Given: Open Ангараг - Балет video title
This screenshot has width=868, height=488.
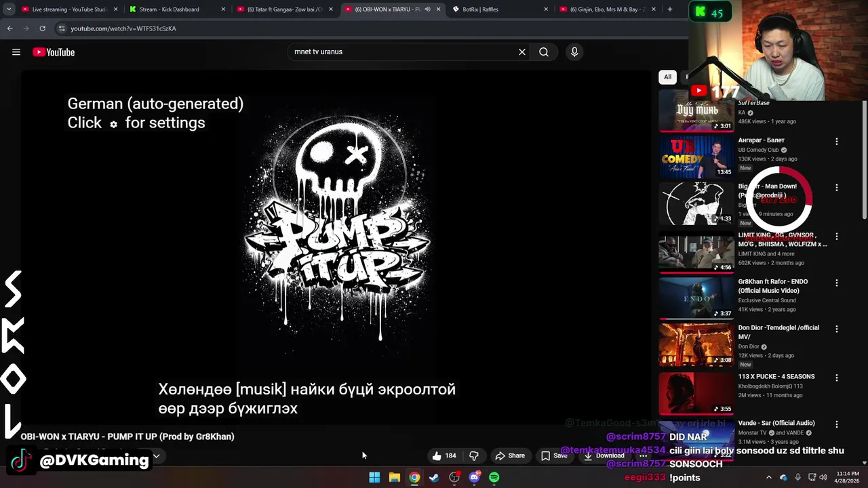Looking at the screenshot, I should (x=762, y=140).
